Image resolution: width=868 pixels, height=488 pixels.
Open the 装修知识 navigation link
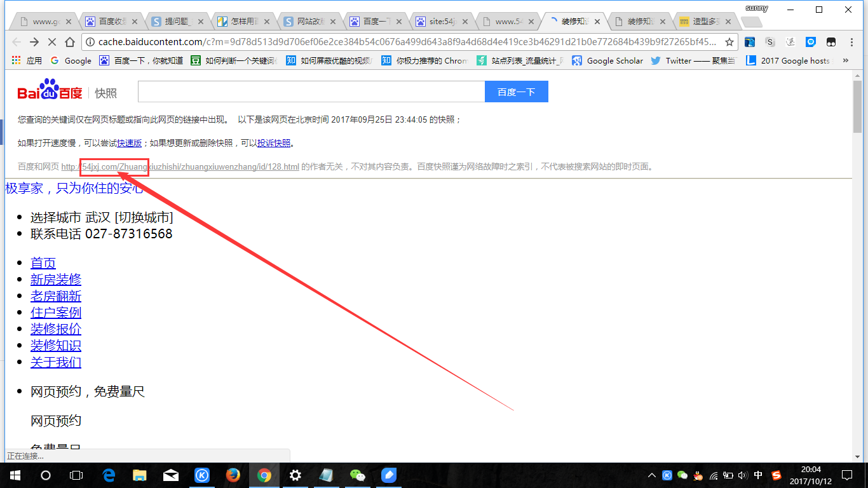click(x=55, y=345)
